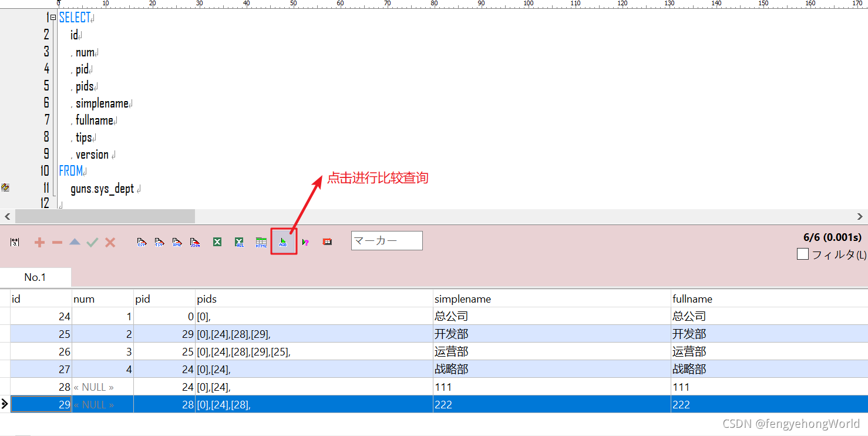Delete row using the minus icon
The image size is (868, 436).
coord(57,242)
